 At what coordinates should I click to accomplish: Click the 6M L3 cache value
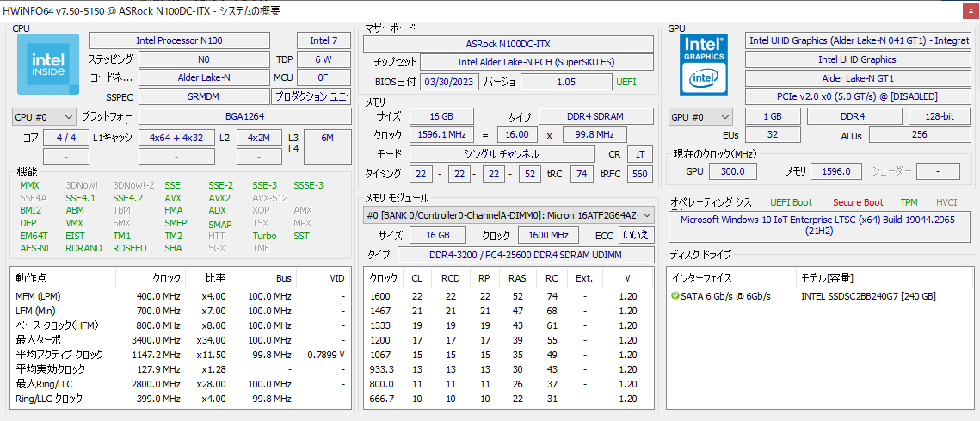(x=328, y=147)
